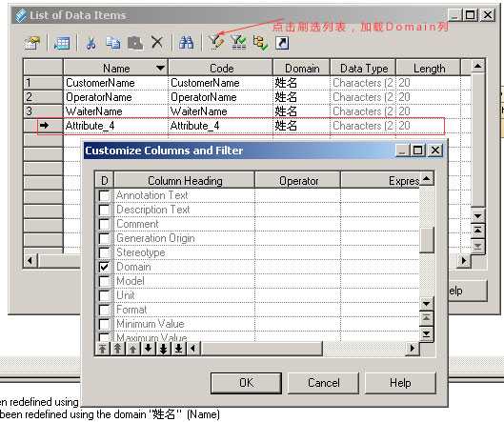
Task: Move column down one page arrow
Action: click(163, 349)
